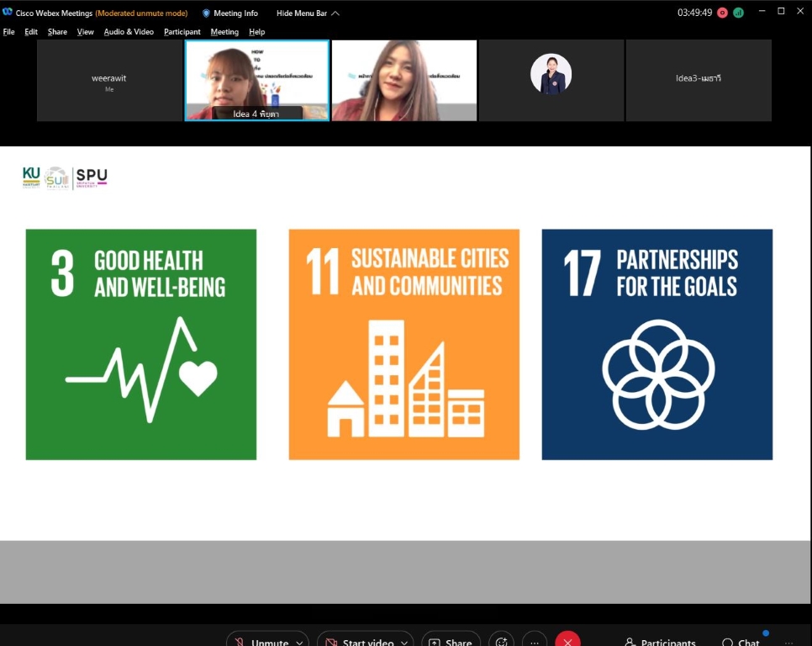Click the Unmute microphone button
This screenshot has width=812, height=646.
click(261, 642)
